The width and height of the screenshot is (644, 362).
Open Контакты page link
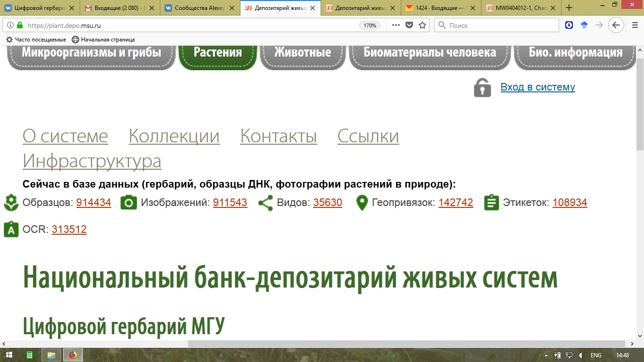tap(279, 136)
